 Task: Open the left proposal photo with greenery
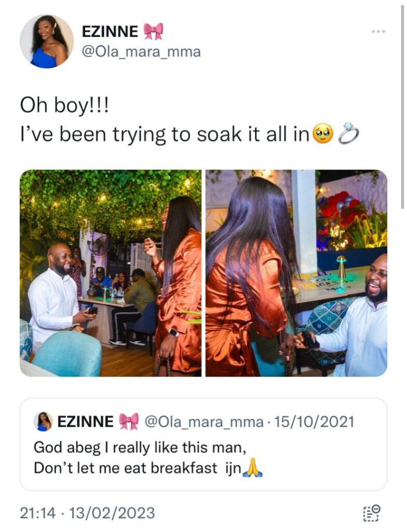tap(111, 273)
